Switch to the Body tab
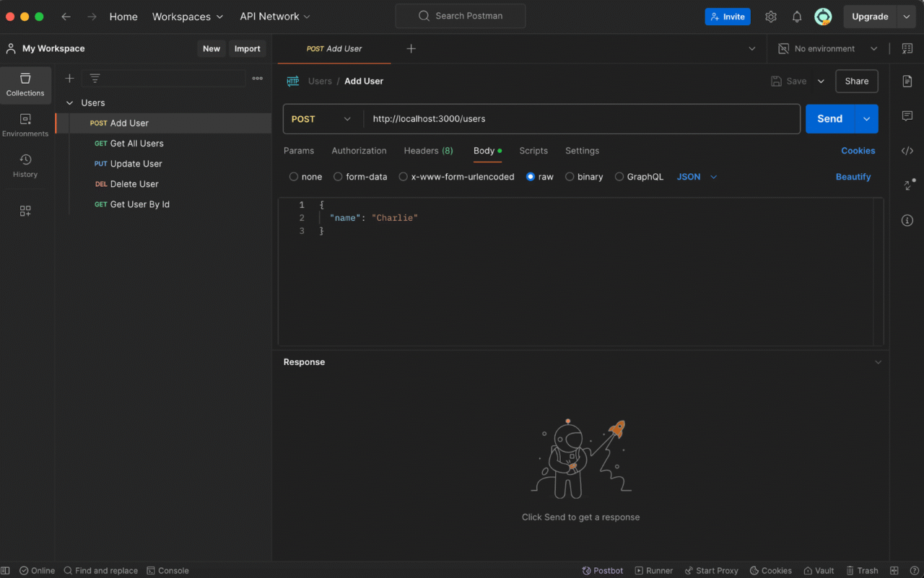This screenshot has width=924, height=578. click(x=487, y=151)
